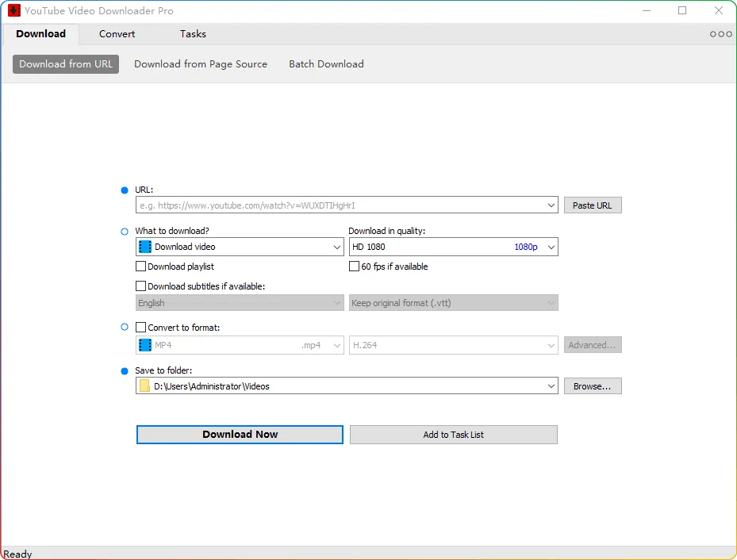737x560 pixels.
Task: Click the blue bullet beside URL label
Action: pos(125,190)
